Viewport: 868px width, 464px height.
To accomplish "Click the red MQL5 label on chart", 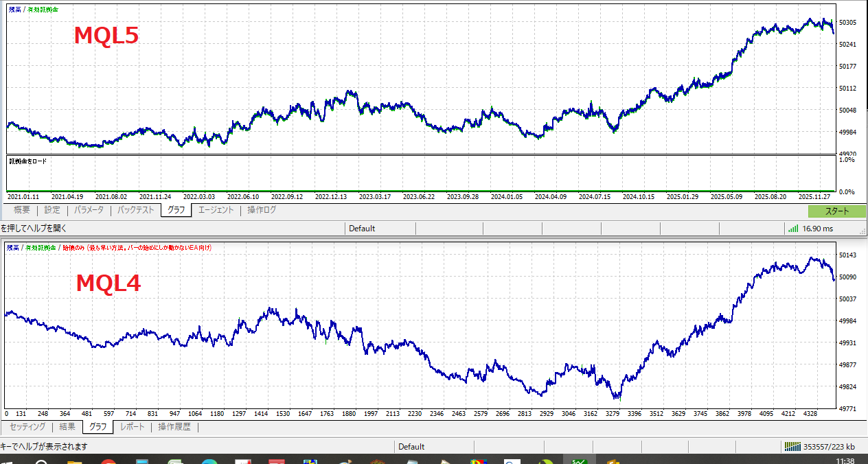I will (x=106, y=36).
